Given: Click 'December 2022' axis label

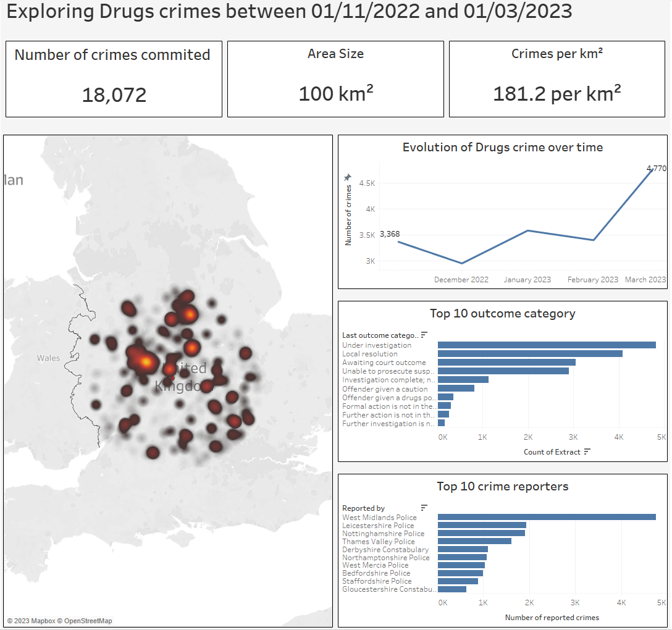Looking at the screenshot, I should tap(461, 280).
